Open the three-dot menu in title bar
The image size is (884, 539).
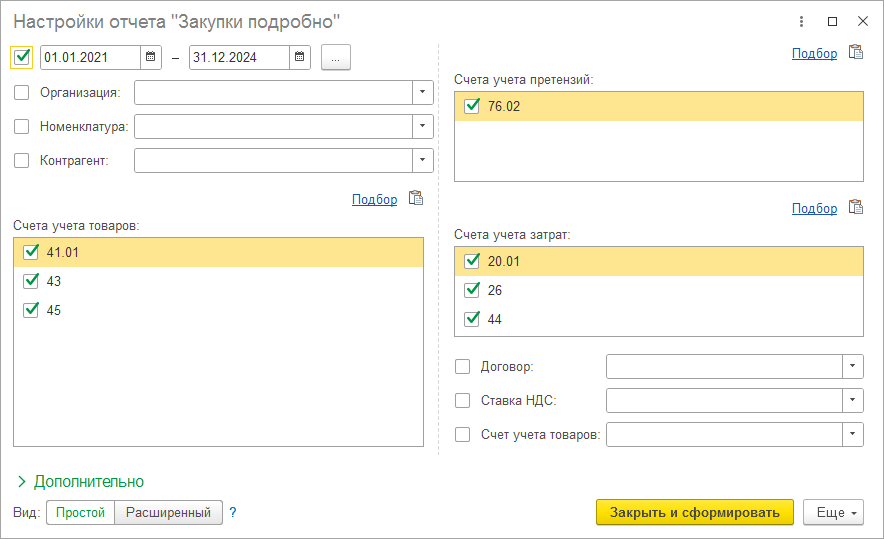(x=801, y=21)
